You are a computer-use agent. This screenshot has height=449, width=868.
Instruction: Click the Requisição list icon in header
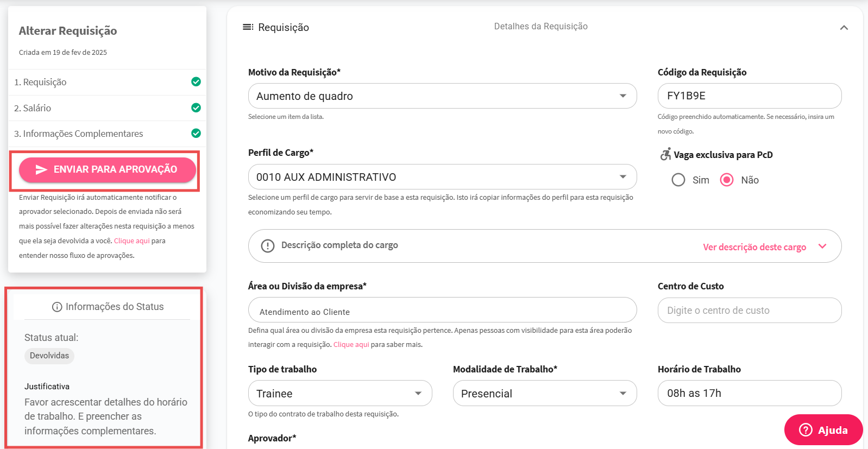click(x=248, y=27)
